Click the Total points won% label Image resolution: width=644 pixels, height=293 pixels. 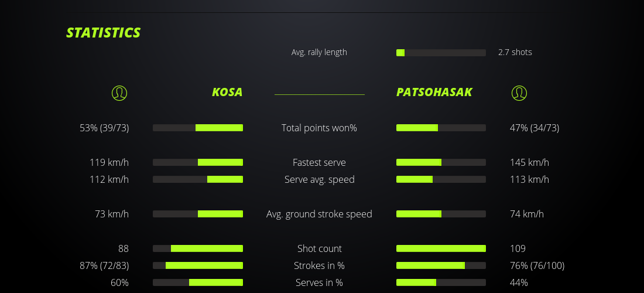(319, 128)
